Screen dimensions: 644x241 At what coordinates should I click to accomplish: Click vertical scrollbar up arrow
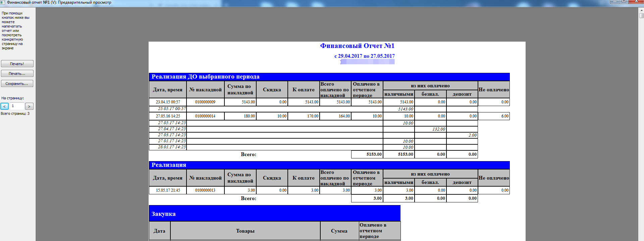pos(641,10)
